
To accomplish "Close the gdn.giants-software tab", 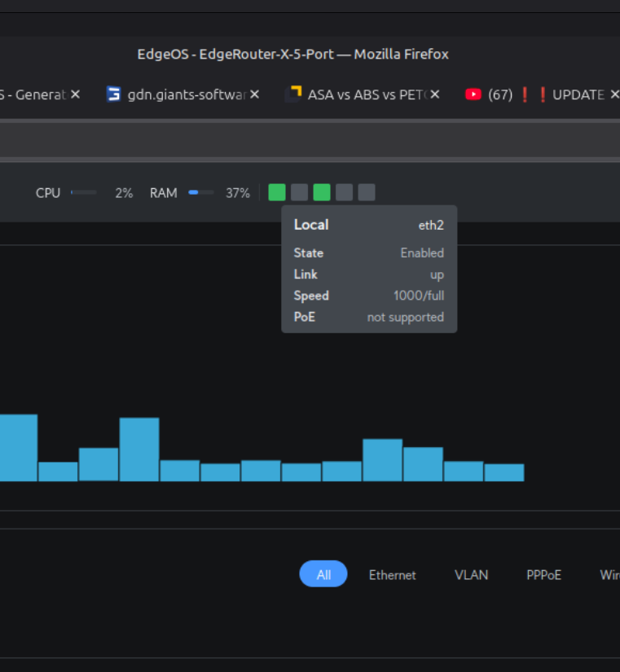I will [x=255, y=94].
